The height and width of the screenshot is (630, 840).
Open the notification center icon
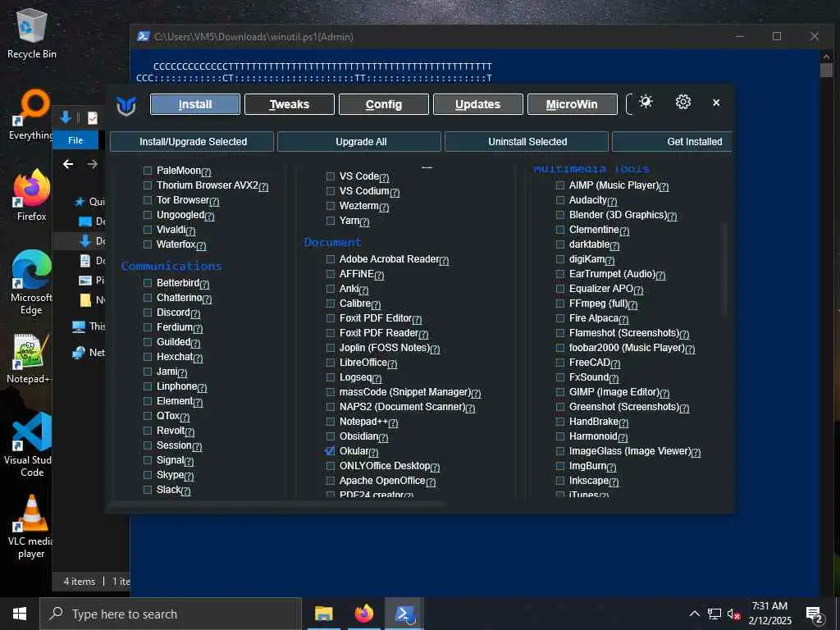click(x=815, y=615)
